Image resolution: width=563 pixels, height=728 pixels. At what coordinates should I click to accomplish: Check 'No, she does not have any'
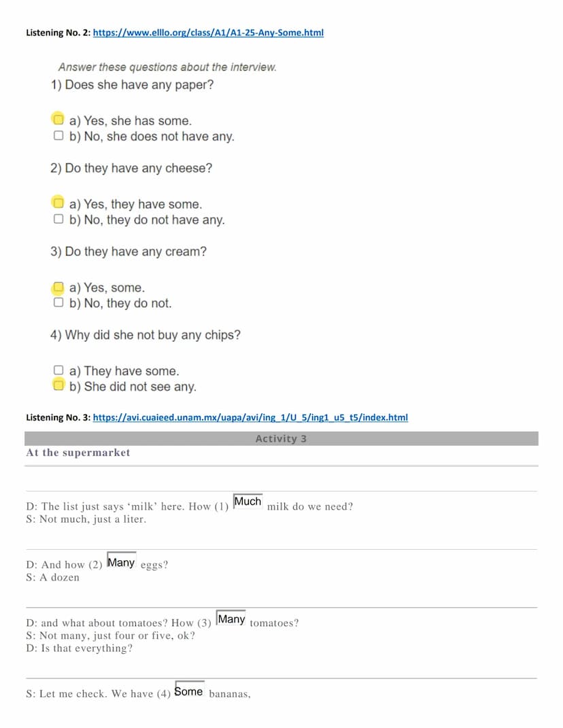point(58,135)
